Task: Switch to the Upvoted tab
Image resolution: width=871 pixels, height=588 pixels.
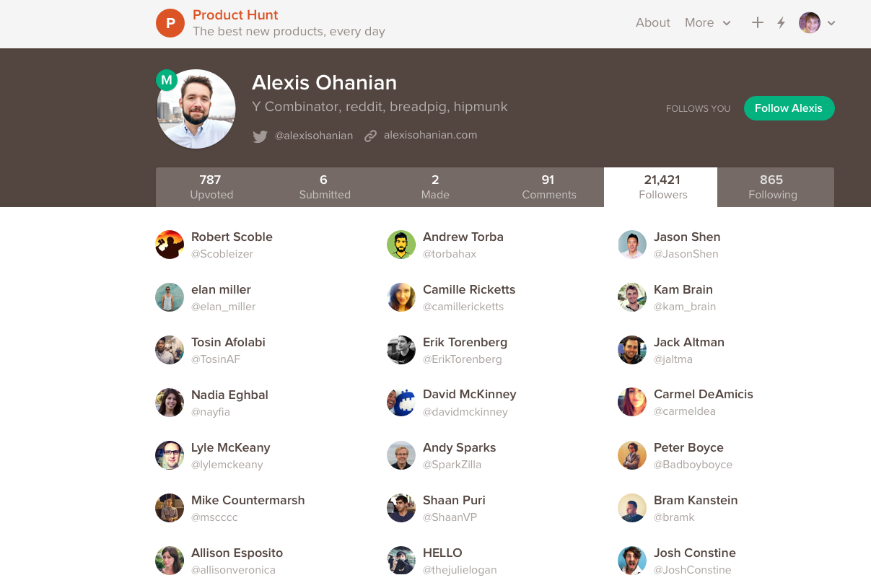Action: (x=211, y=187)
